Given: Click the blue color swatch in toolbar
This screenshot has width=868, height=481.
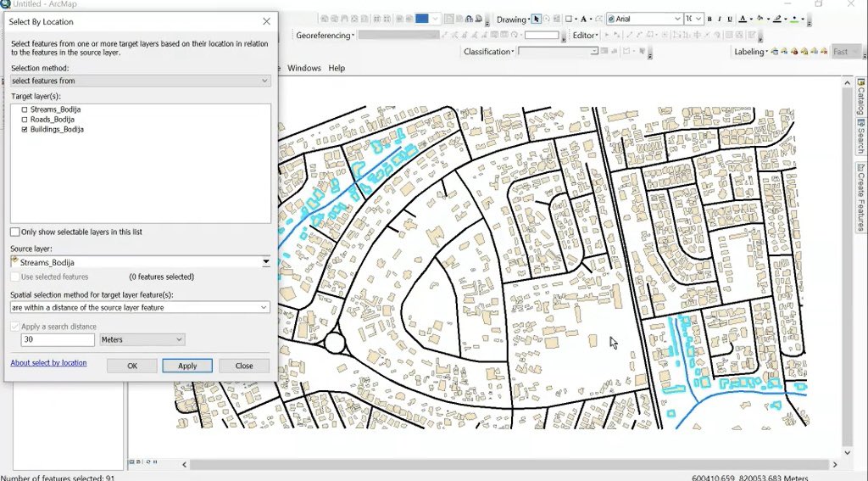Looking at the screenshot, I should (x=422, y=19).
